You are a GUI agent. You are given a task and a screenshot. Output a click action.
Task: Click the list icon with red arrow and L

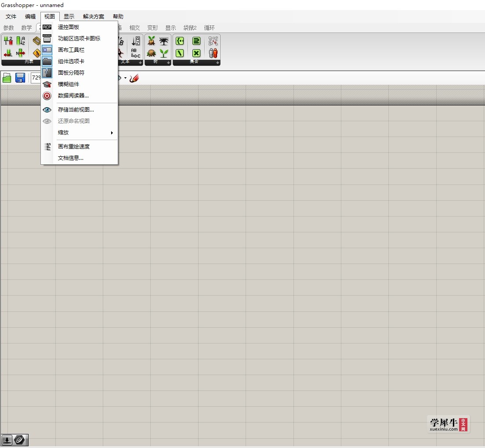8,53
